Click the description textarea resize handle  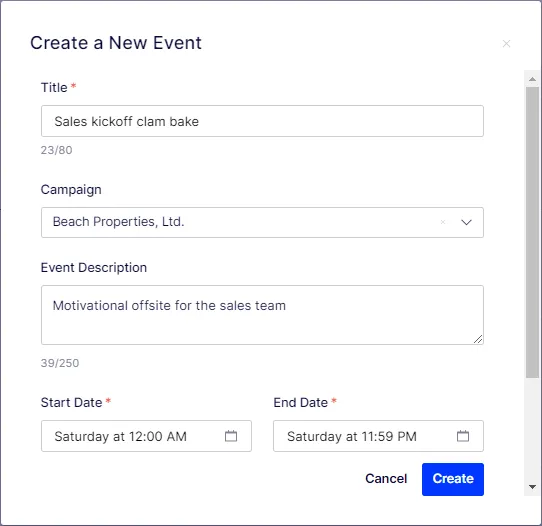point(478,339)
